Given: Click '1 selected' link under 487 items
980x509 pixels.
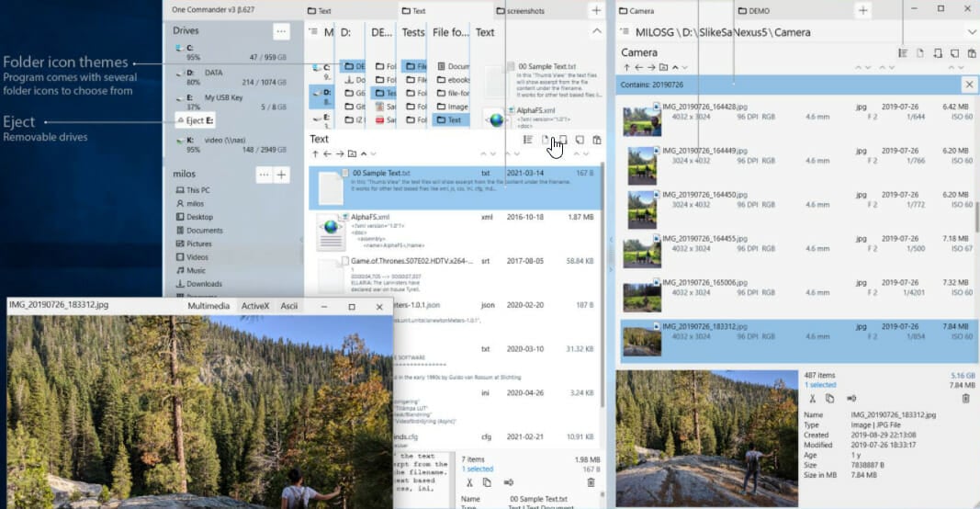Looking at the screenshot, I should point(820,385).
